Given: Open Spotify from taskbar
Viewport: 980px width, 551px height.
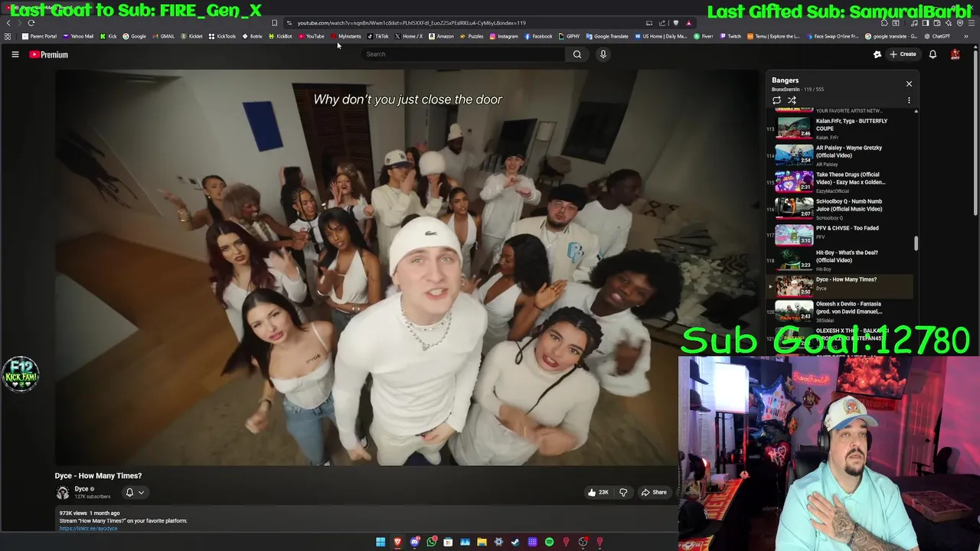Looking at the screenshot, I should pyautogui.click(x=549, y=543).
